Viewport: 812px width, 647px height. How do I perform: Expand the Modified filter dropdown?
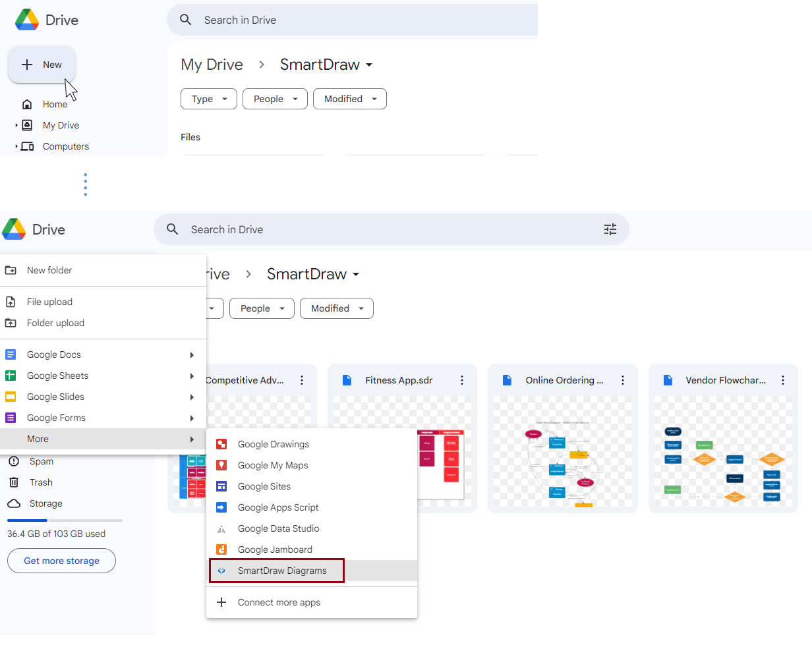[x=337, y=308]
